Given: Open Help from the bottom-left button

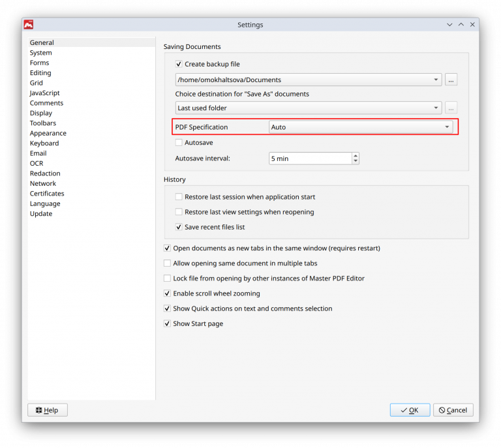Looking at the screenshot, I should pos(48,410).
